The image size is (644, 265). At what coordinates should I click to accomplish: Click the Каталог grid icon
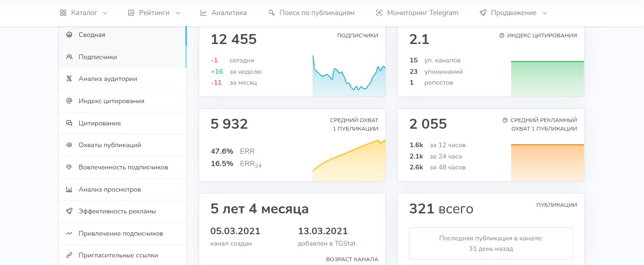pyautogui.click(x=63, y=13)
